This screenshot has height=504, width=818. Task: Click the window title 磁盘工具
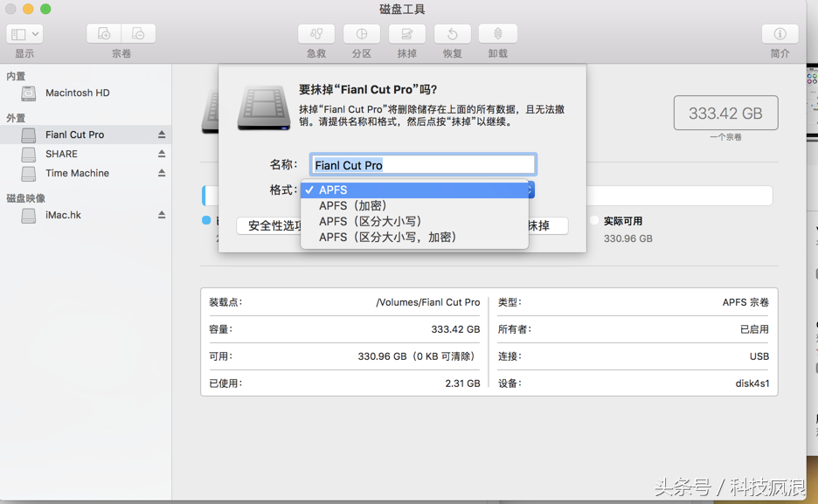click(402, 10)
